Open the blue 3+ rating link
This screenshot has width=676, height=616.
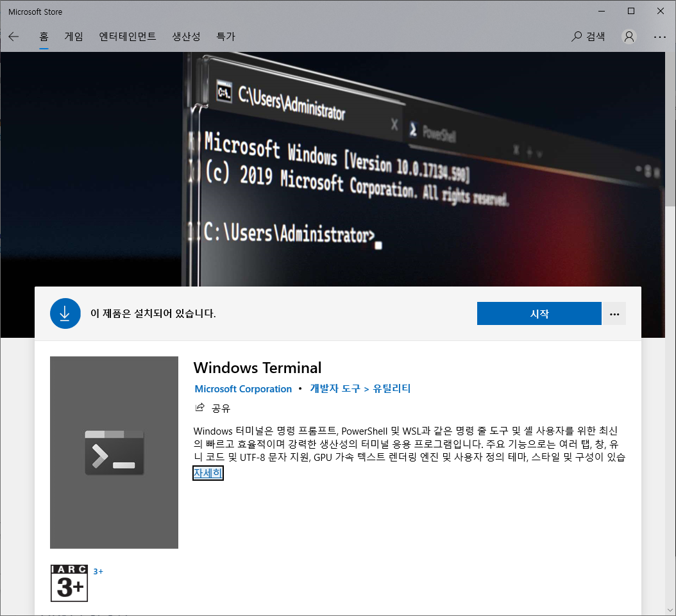[98, 572]
